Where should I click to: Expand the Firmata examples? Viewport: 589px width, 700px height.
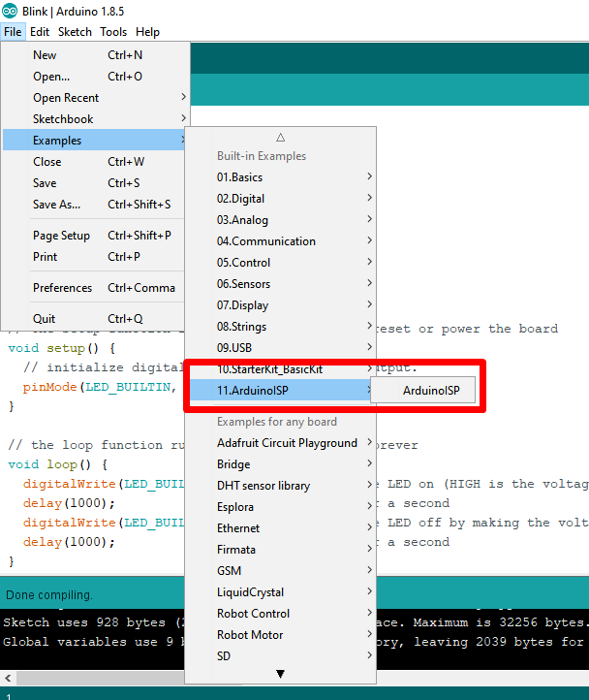point(281,550)
